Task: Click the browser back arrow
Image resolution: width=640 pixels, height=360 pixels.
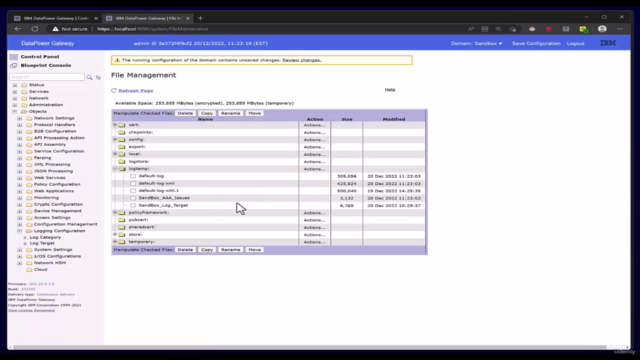Action: pos(18,29)
